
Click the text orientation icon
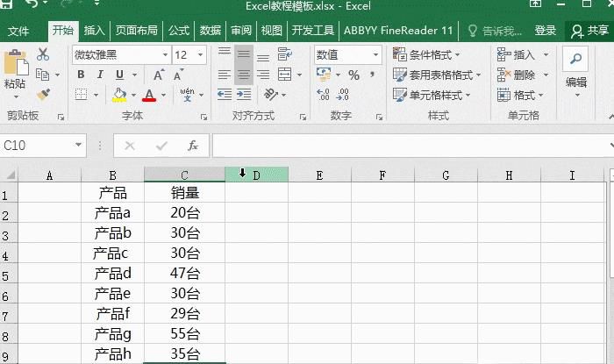coord(271,95)
